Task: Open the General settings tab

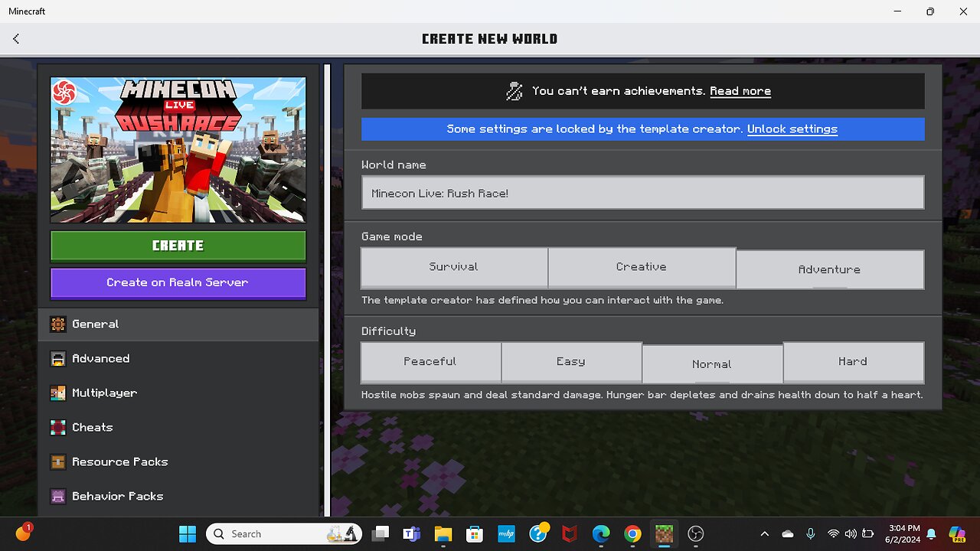Action: (x=178, y=324)
